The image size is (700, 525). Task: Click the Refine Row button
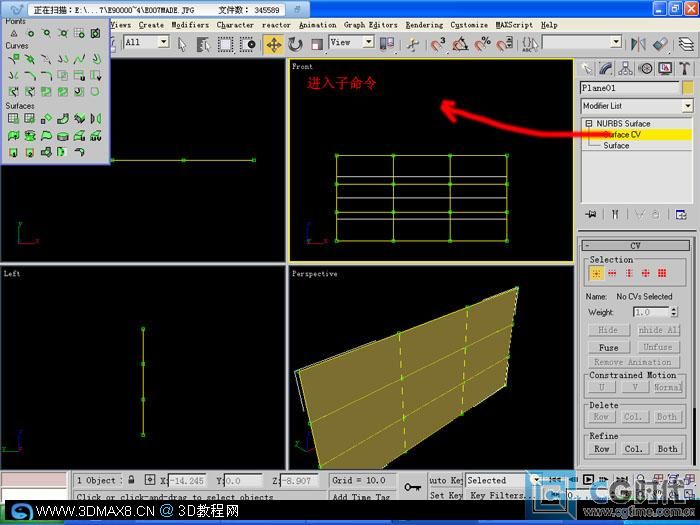pyautogui.click(x=601, y=449)
